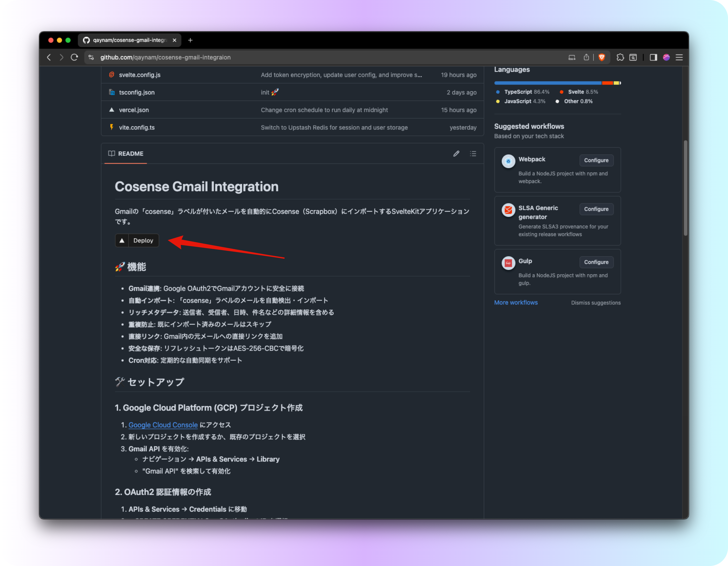Open 'Change cron schedule' commit message
The width and height of the screenshot is (728, 566).
324,110
